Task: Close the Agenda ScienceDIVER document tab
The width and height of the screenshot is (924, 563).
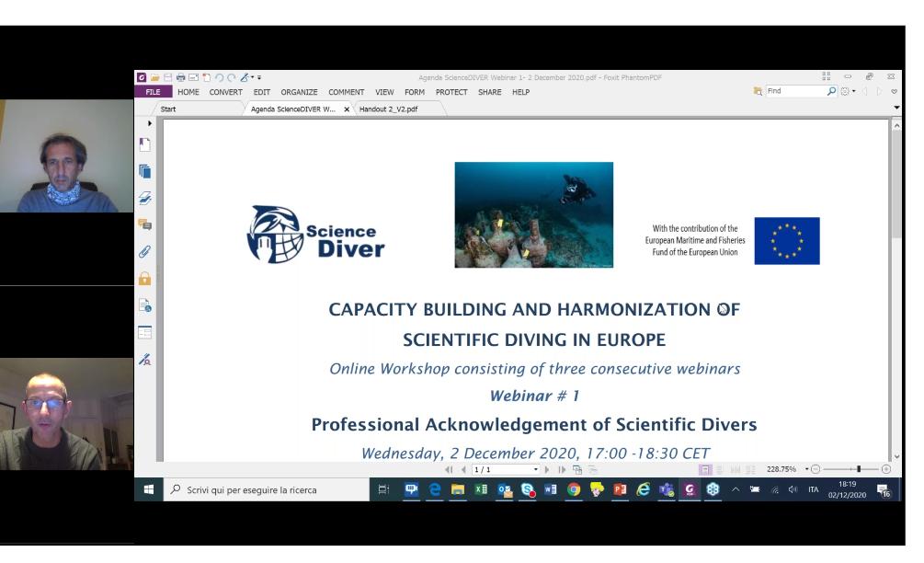Action: click(x=347, y=109)
